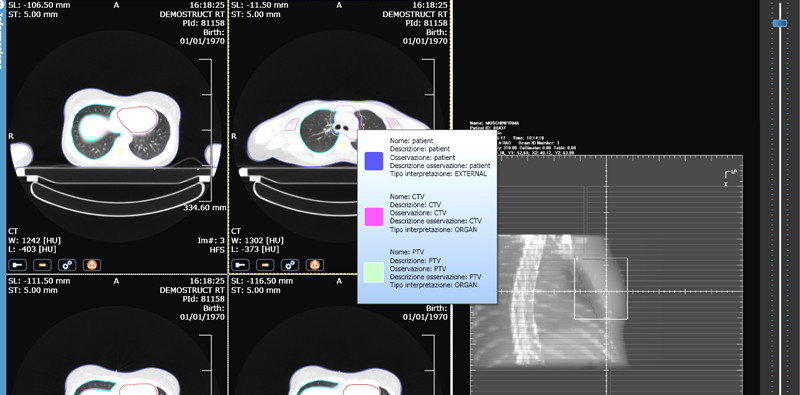The height and width of the screenshot is (395, 800).
Task: Click the red heart contour in the -106.50 mm slice
Action: 137,119
